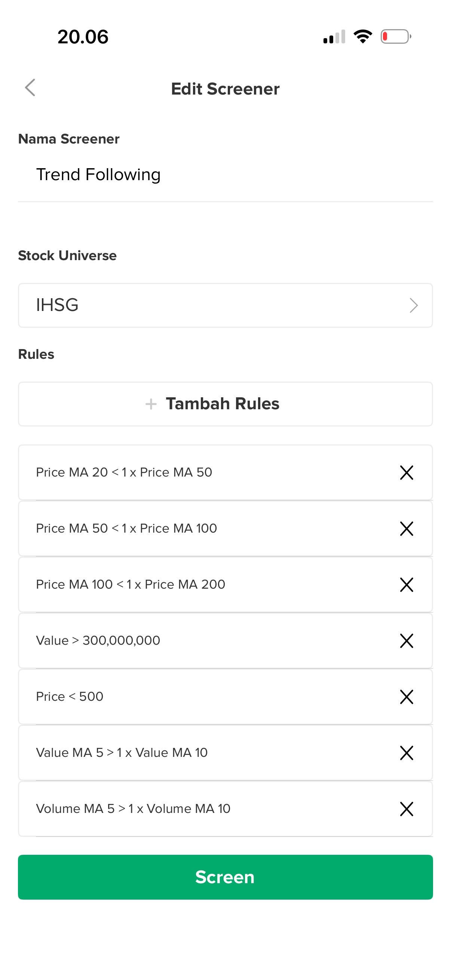Delete the Value > 300,000,000 rule
451x980 pixels.
point(406,641)
